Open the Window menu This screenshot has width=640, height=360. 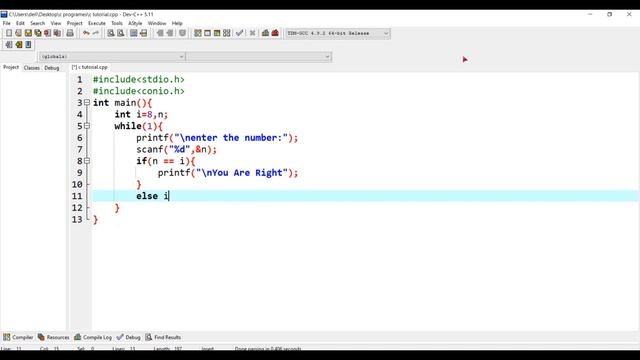coord(157,23)
